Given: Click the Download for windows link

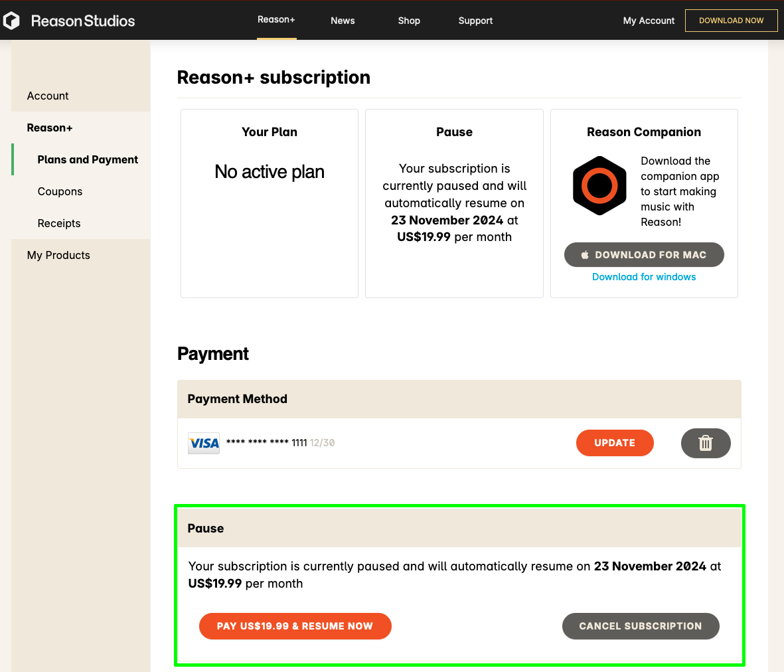Looking at the screenshot, I should [x=643, y=277].
